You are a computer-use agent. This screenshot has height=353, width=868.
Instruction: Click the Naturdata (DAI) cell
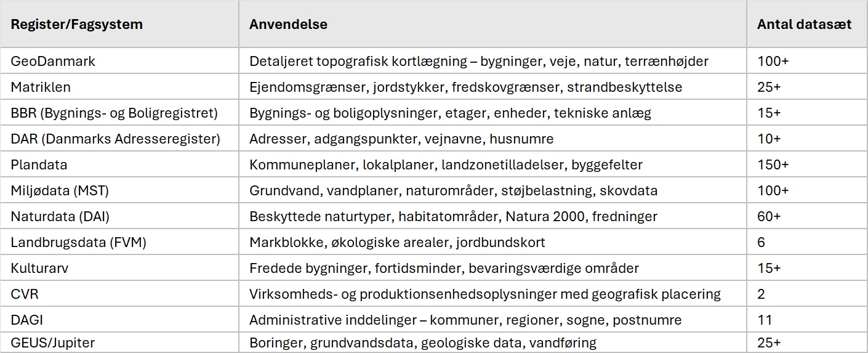click(60, 217)
